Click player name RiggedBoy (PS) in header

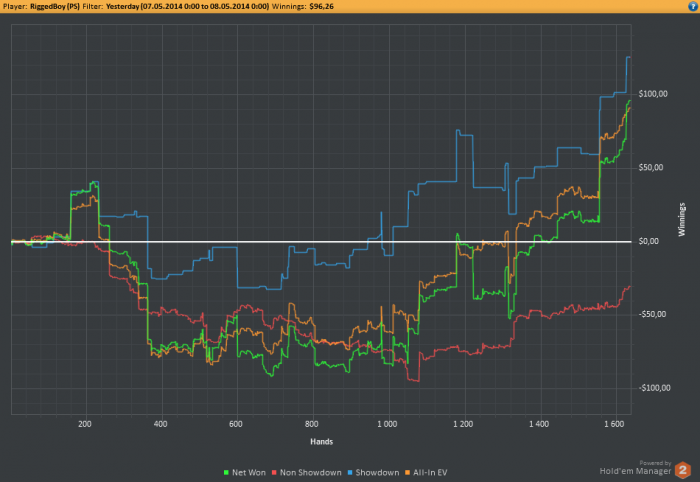point(55,6)
